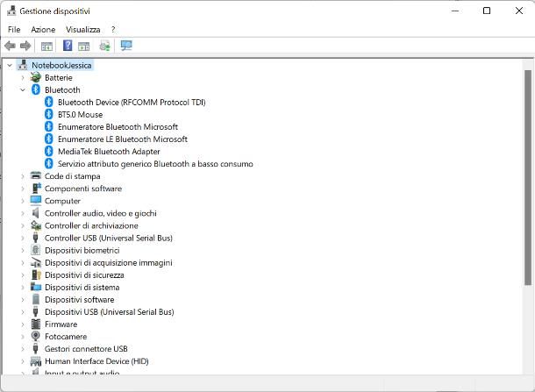
Task: Open the Visualizza menu
Action: pos(83,30)
